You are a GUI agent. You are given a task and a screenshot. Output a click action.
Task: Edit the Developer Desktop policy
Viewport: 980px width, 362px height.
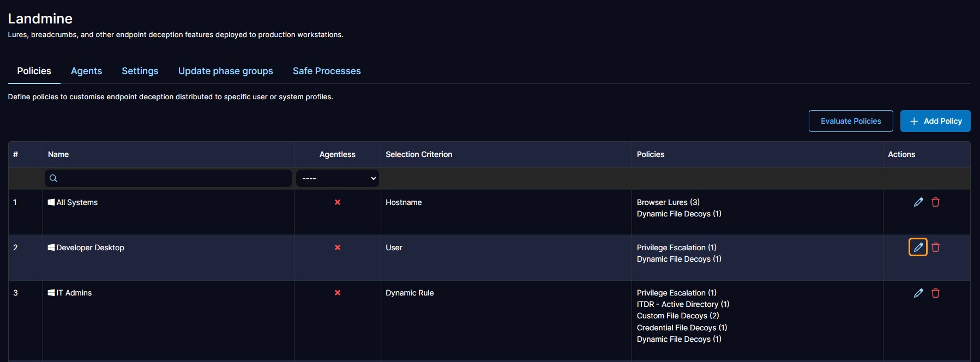[918, 248]
